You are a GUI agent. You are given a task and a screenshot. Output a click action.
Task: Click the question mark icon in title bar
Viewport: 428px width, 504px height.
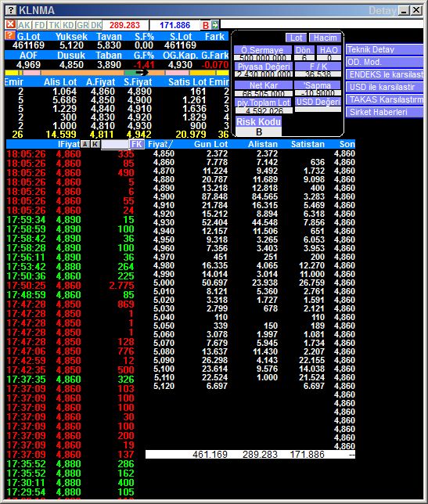[11, 9]
